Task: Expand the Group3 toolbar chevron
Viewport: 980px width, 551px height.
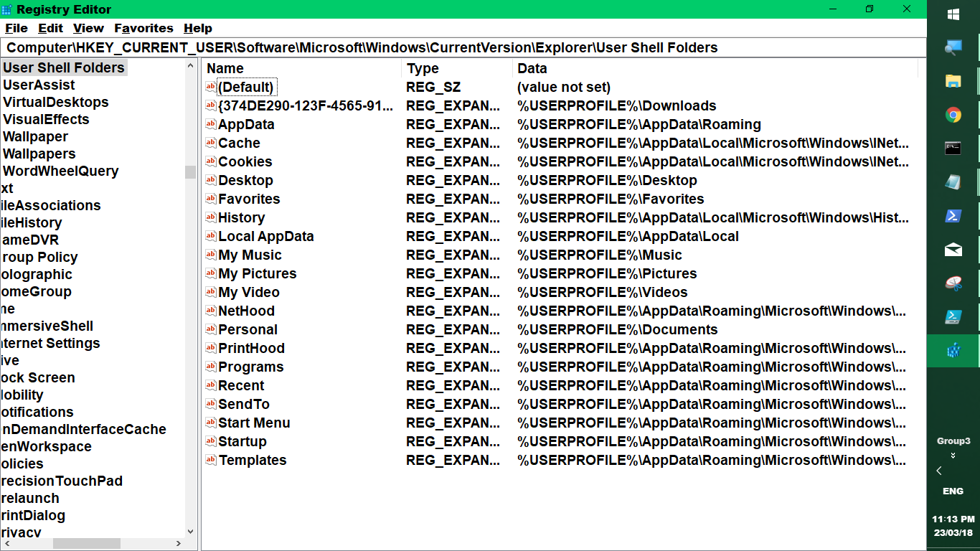Action: [953, 456]
